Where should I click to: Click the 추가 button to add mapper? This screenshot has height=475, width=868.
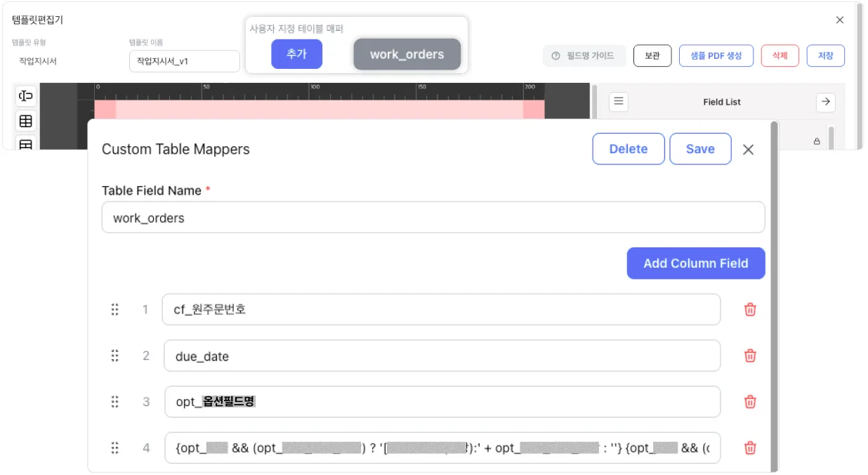coord(296,54)
